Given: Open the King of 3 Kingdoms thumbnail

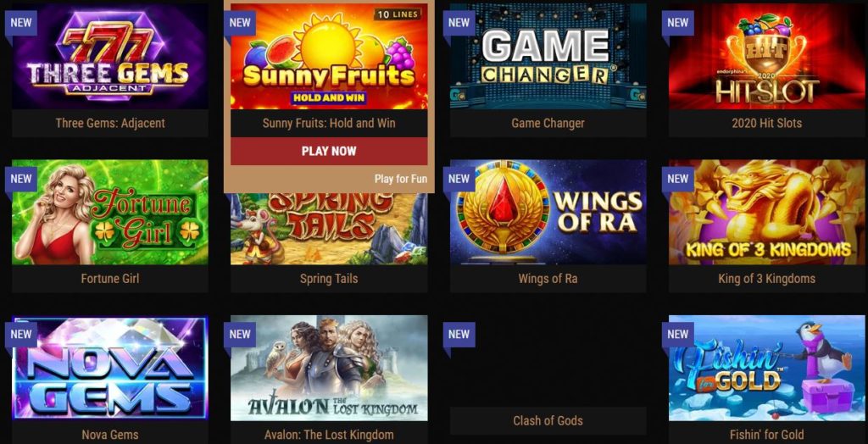Looking at the screenshot, I should pyautogui.click(x=766, y=212).
